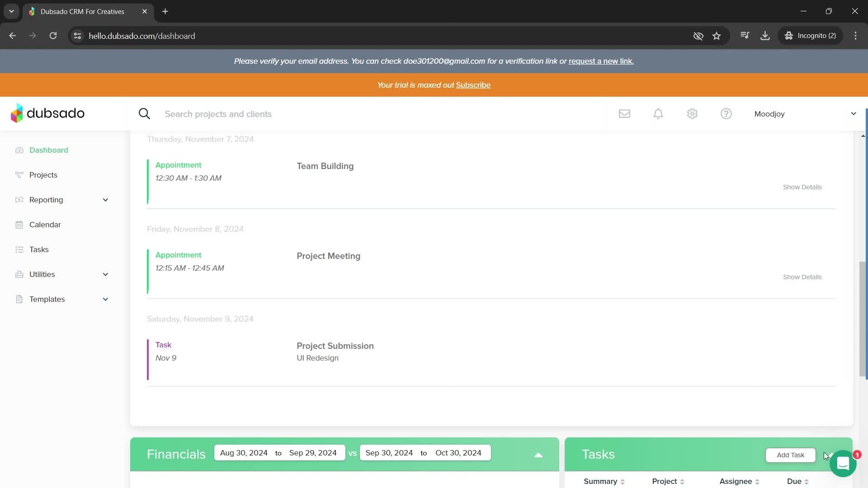The image size is (868, 488).
Task: Open notifications bell icon
Action: pyautogui.click(x=658, y=114)
